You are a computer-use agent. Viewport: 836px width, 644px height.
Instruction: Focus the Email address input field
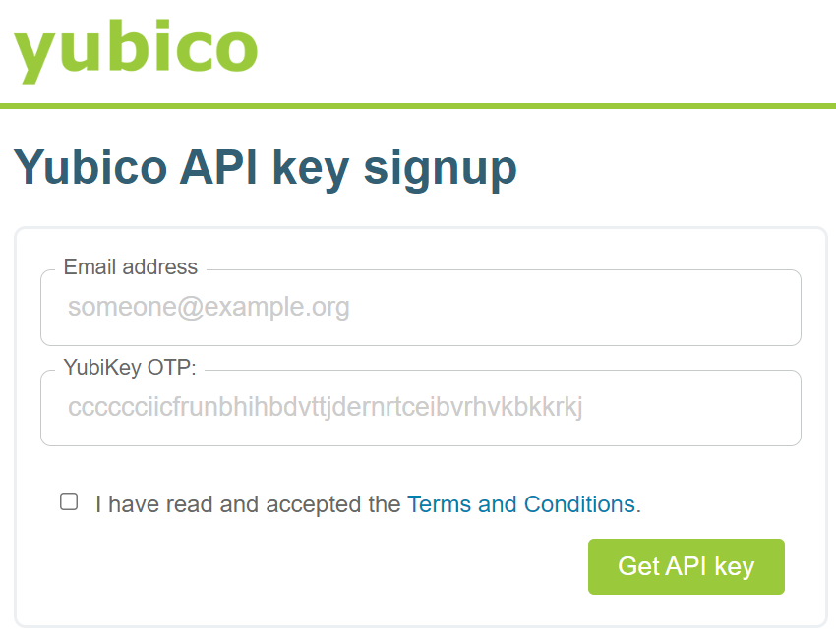pos(421,307)
